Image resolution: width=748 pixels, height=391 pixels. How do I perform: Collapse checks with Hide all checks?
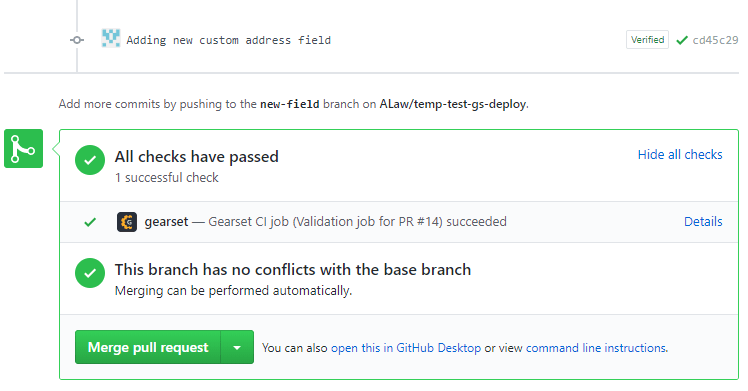click(x=680, y=154)
